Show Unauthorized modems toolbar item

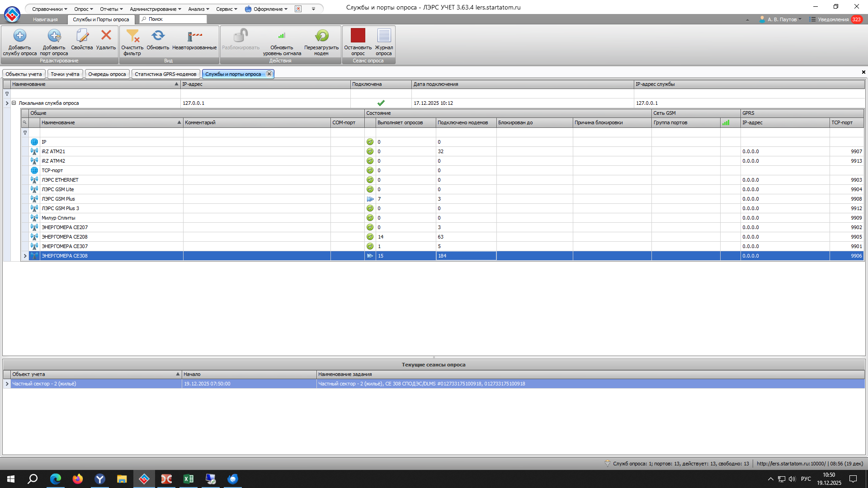(194, 36)
